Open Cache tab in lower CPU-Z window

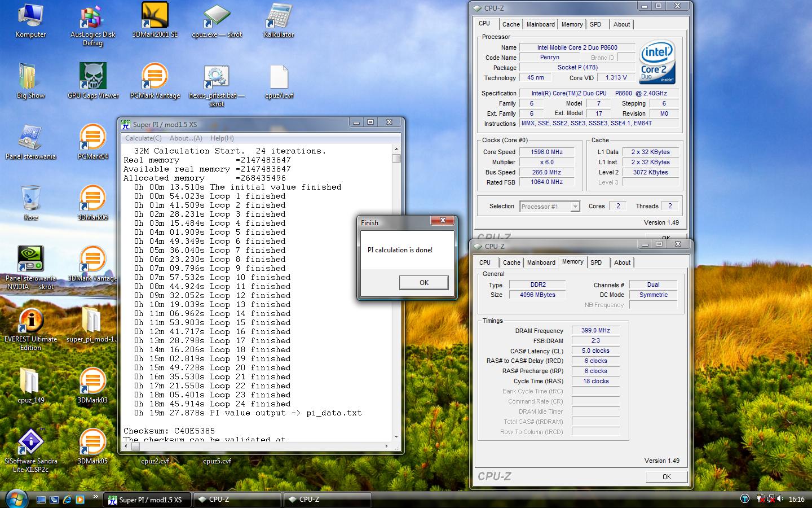(x=511, y=262)
